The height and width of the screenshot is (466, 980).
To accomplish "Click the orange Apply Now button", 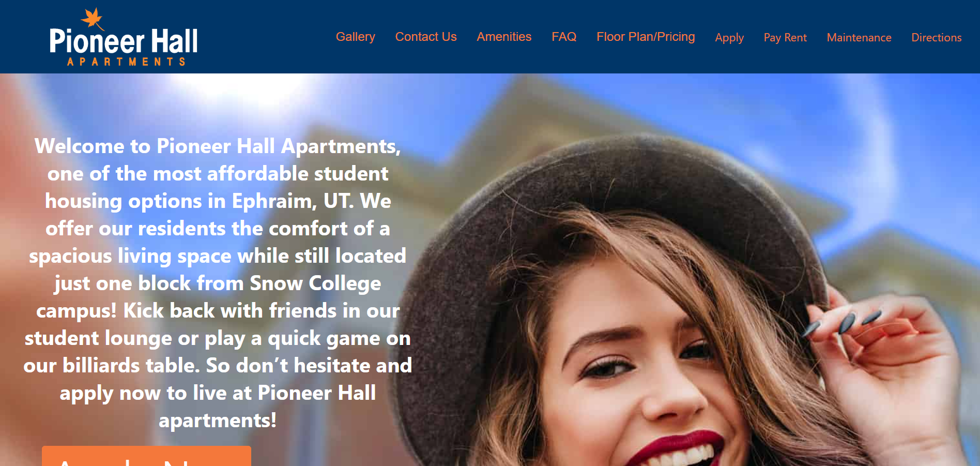I will pyautogui.click(x=146, y=456).
